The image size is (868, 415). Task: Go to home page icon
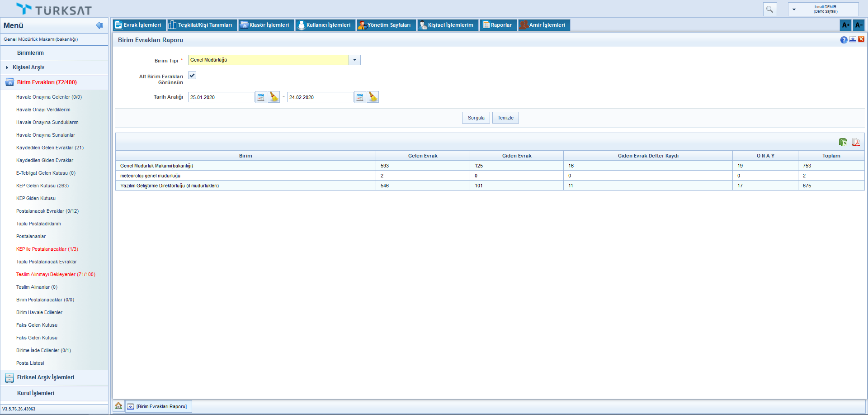pos(118,406)
